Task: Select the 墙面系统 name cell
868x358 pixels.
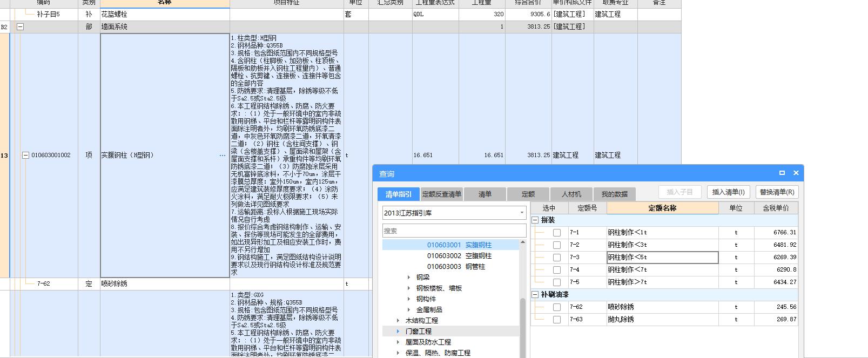Action: click(165, 26)
